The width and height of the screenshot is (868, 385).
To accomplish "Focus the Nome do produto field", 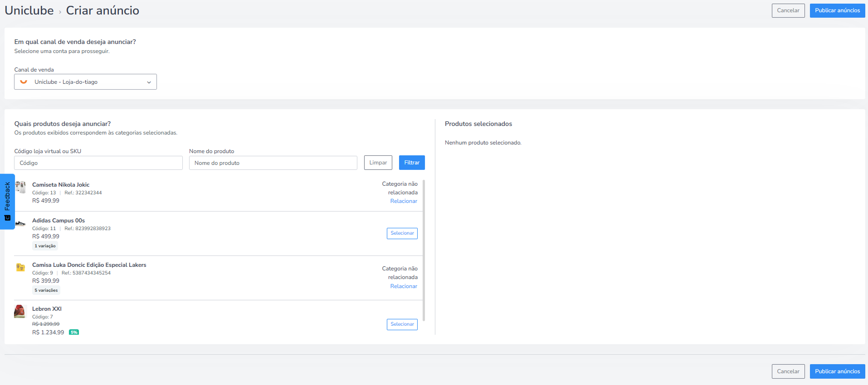I will coord(273,163).
